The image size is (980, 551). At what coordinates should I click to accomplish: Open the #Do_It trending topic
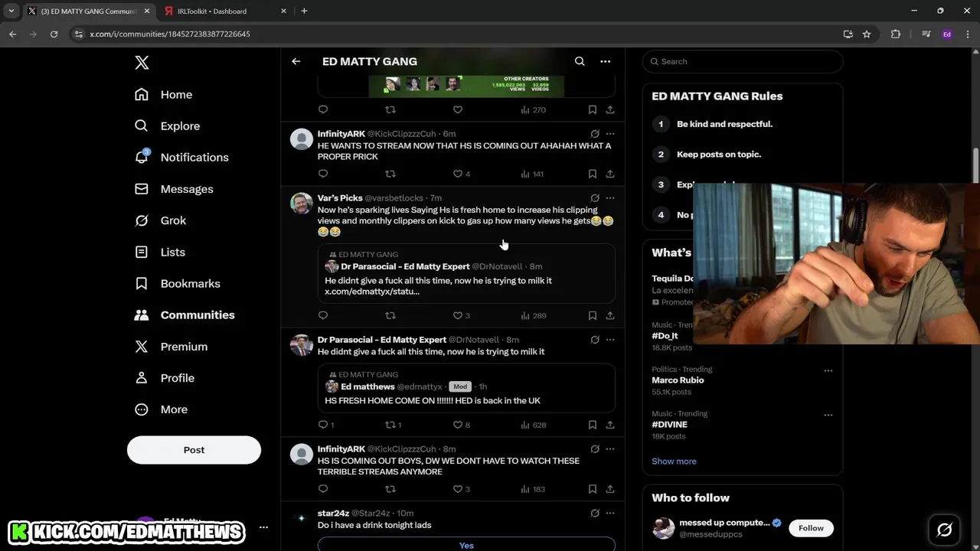[x=665, y=336]
